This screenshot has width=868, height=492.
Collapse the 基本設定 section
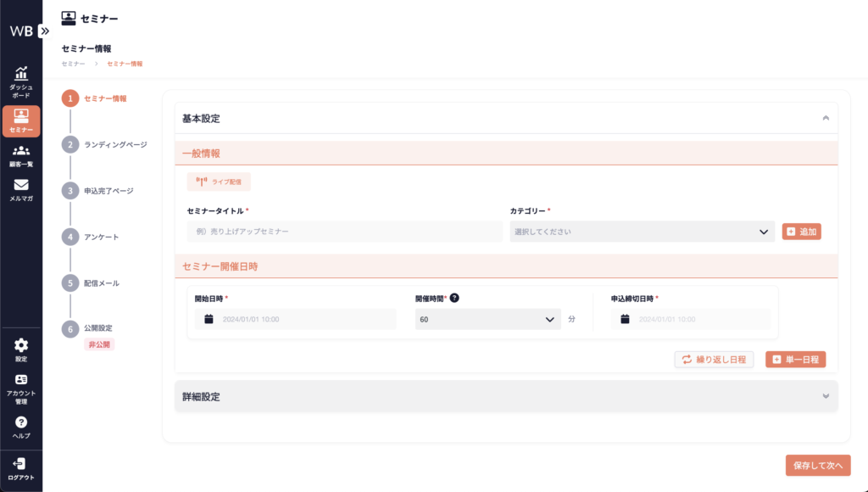coord(825,118)
